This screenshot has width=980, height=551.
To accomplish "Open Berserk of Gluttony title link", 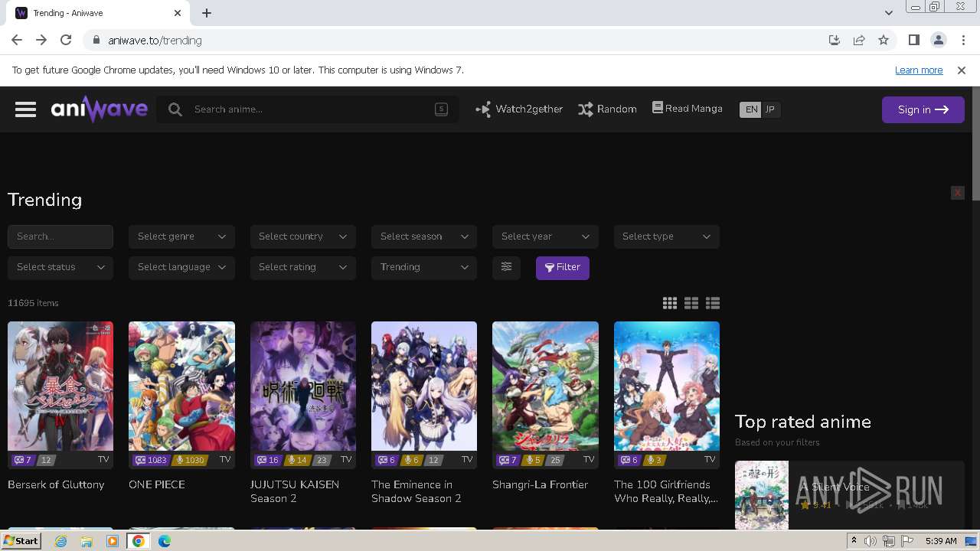I will 56,484.
